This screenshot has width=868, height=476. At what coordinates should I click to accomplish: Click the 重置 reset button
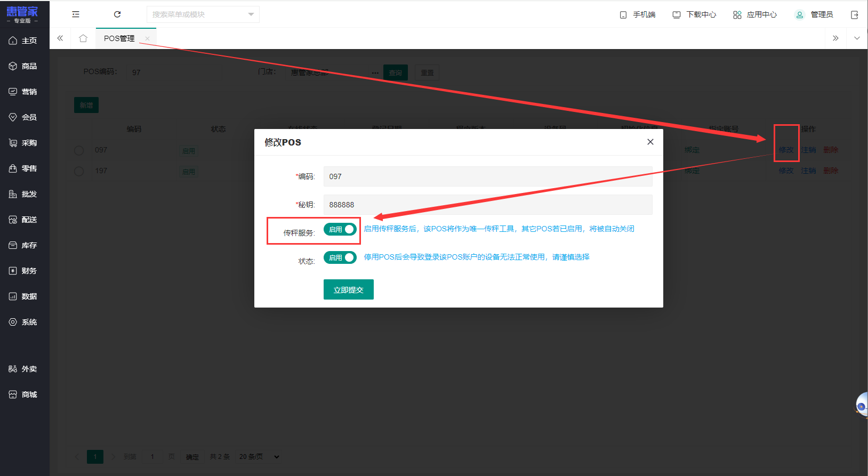coord(427,72)
